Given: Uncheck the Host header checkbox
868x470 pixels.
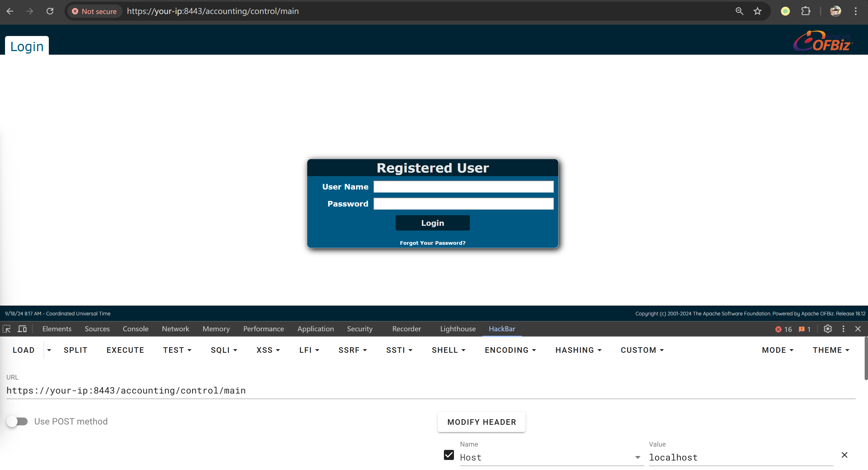Looking at the screenshot, I should tap(448, 455).
